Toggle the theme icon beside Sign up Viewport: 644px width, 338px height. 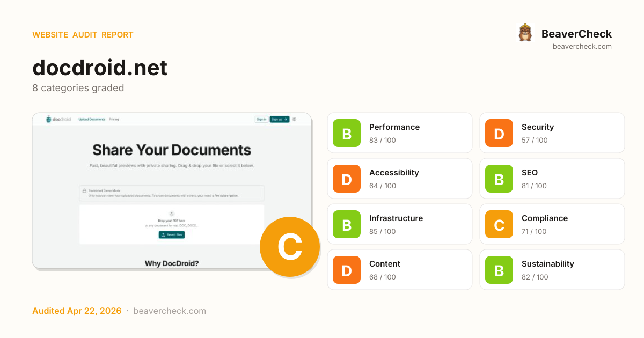point(294,119)
